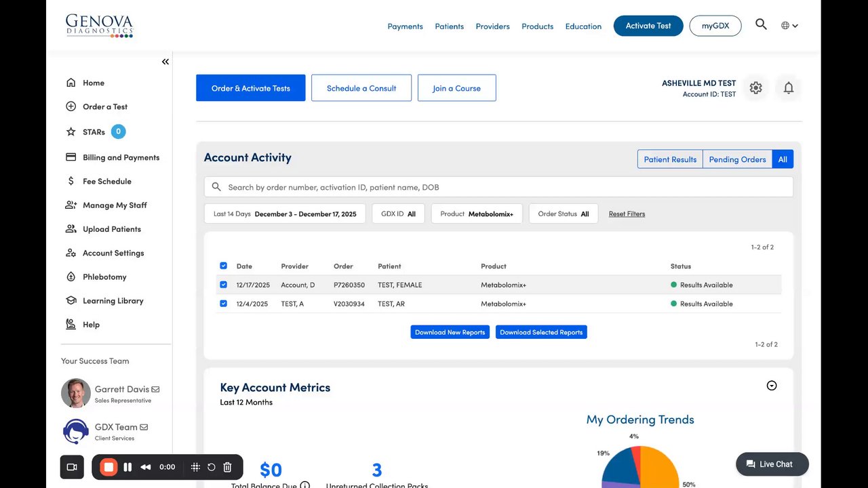868x488 pixels.
Task: Open the globe language selector
Action: click(789, 26)
